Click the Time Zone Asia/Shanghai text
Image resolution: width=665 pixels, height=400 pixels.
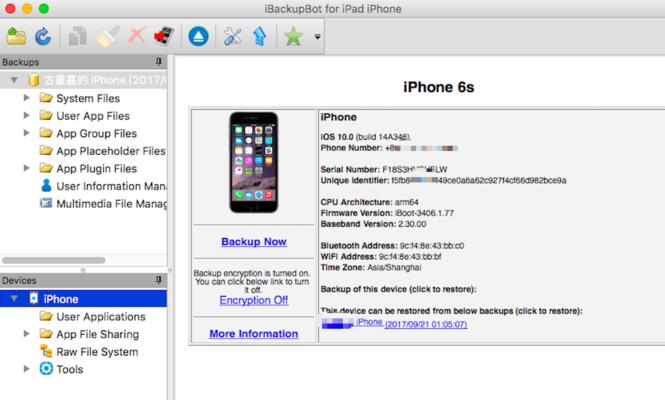pyautogui.click(x=371, y=267)
